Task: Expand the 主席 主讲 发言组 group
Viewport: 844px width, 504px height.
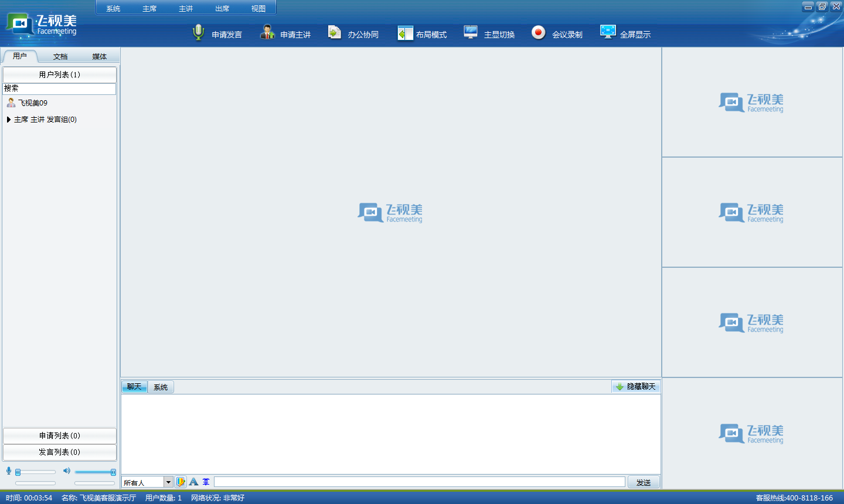Action: [9, 120]
